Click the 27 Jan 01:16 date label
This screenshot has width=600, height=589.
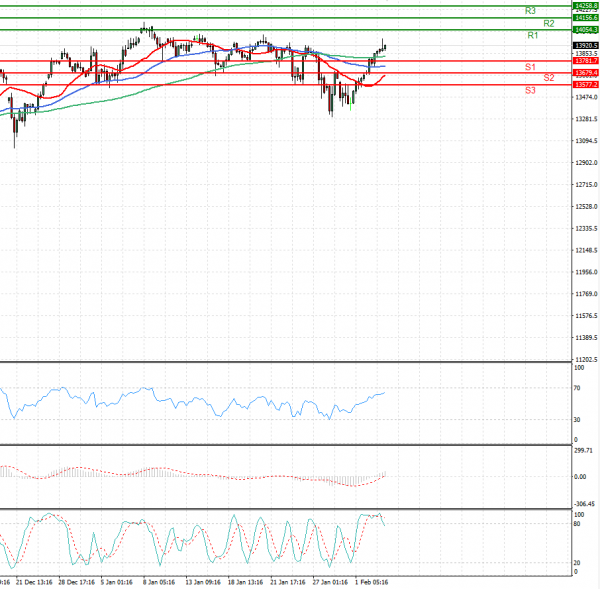tap(330, 582)
